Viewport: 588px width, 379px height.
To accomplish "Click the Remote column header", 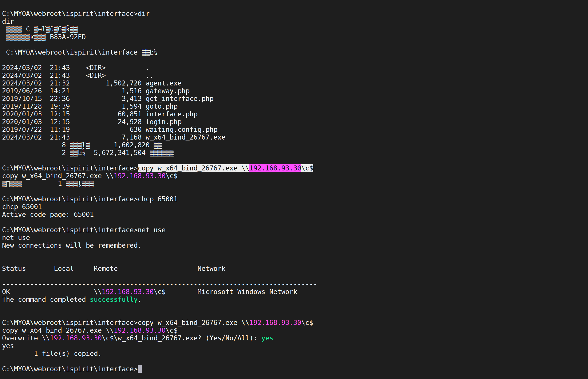I will tap(105, 269).
